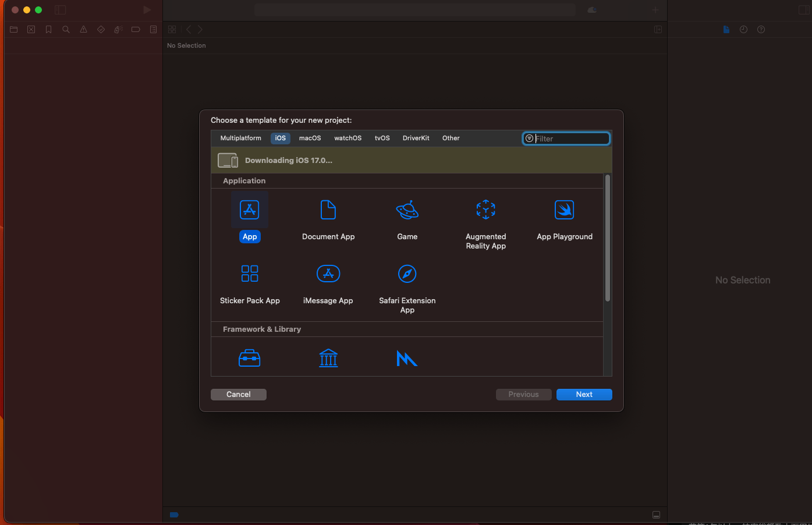Screen dimensions: 812x525
Task: Go back in editor history
Action: pos(189,30)
